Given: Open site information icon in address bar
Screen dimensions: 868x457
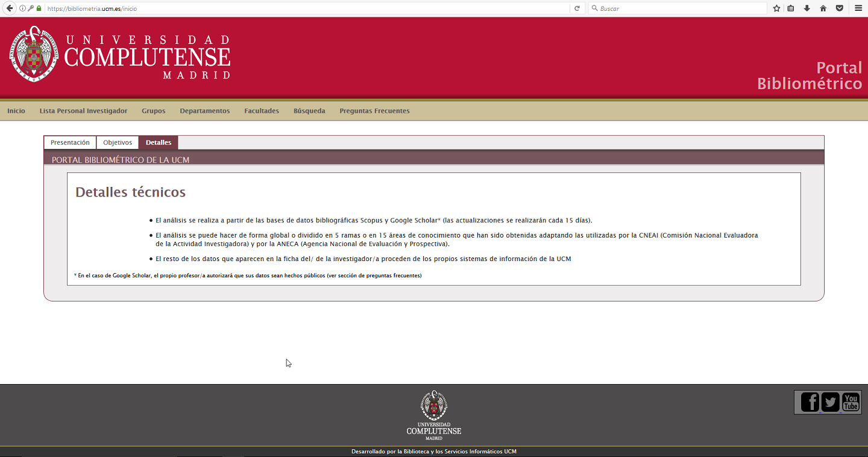Looking at the screenshot, I should [23, 8].
